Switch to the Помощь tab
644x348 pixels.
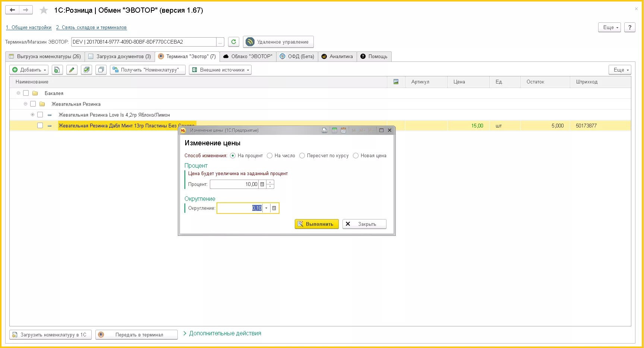(x=374, y=57)
